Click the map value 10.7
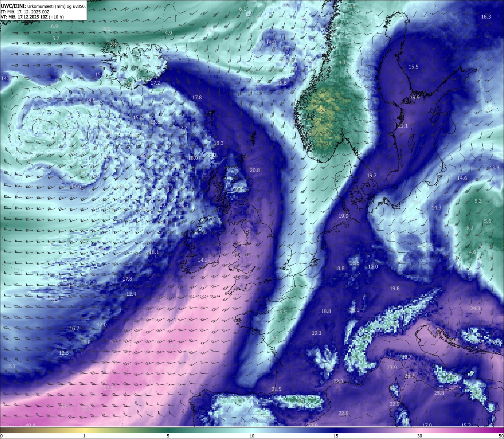 point(406,357)
